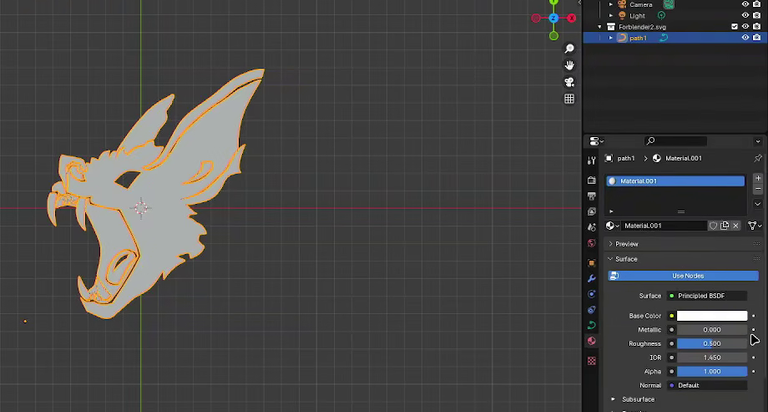Click the Use Nodes button
This screenshot has width=768, height=412.
[x=683, y=276]
